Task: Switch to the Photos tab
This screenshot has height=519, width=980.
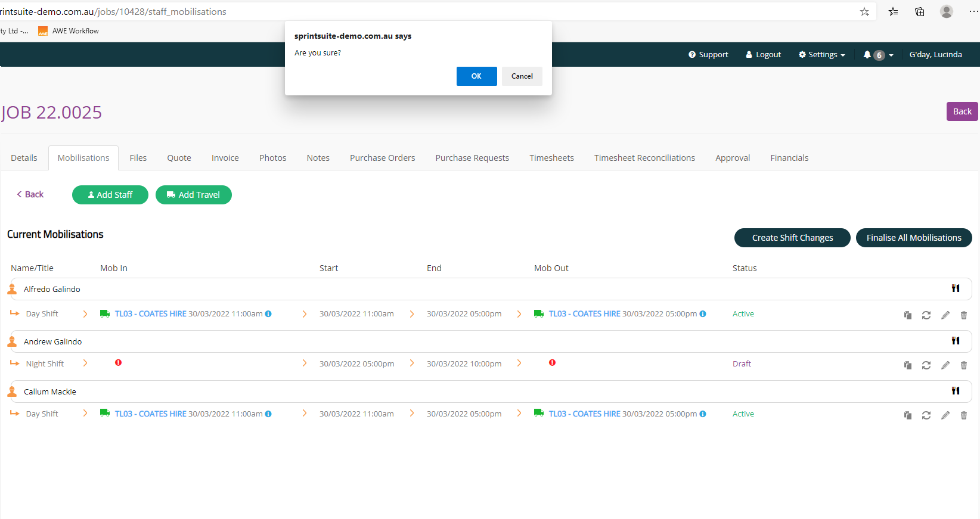Action: (x=272, y=158)
